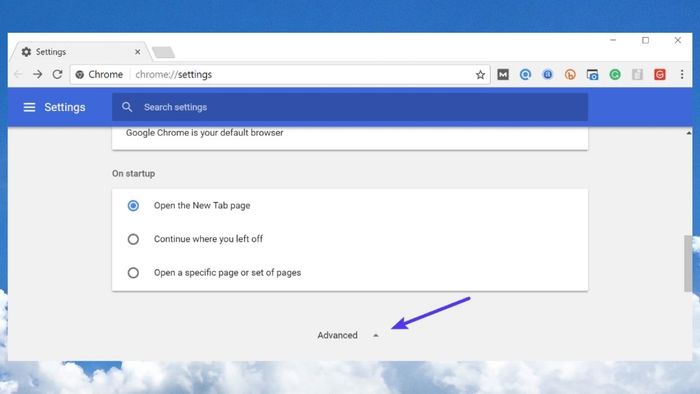Open a new tab with the tab button
Screen dimensions: 700x394
163,52
